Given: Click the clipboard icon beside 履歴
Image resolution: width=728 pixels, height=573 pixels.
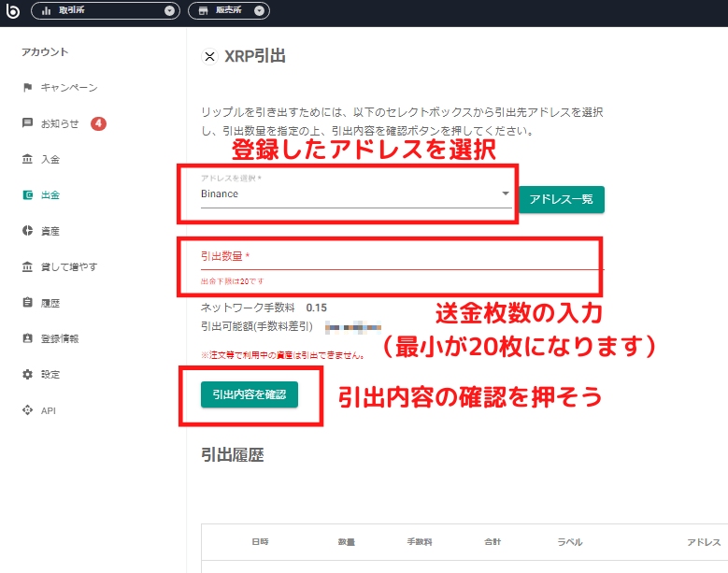Looking at the screenshot, I should point(28,303).
